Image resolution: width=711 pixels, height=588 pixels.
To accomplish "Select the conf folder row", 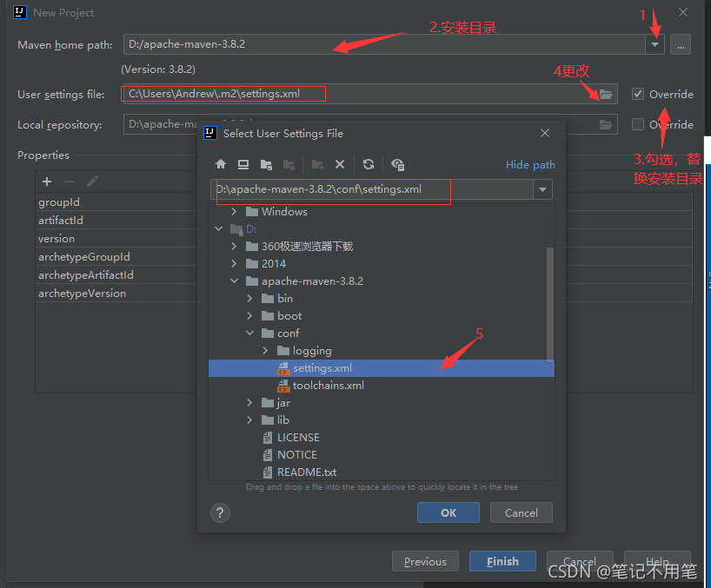I will coord(382,333).
